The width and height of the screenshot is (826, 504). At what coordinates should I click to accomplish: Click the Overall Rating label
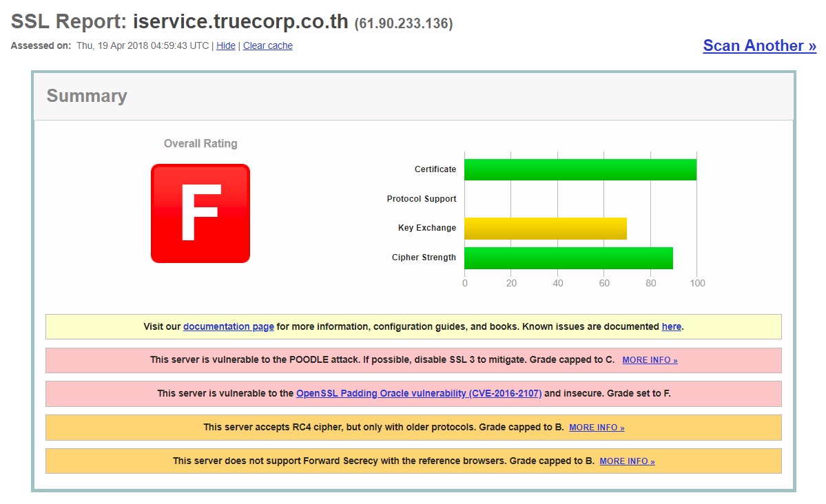(x=200, y=143)
